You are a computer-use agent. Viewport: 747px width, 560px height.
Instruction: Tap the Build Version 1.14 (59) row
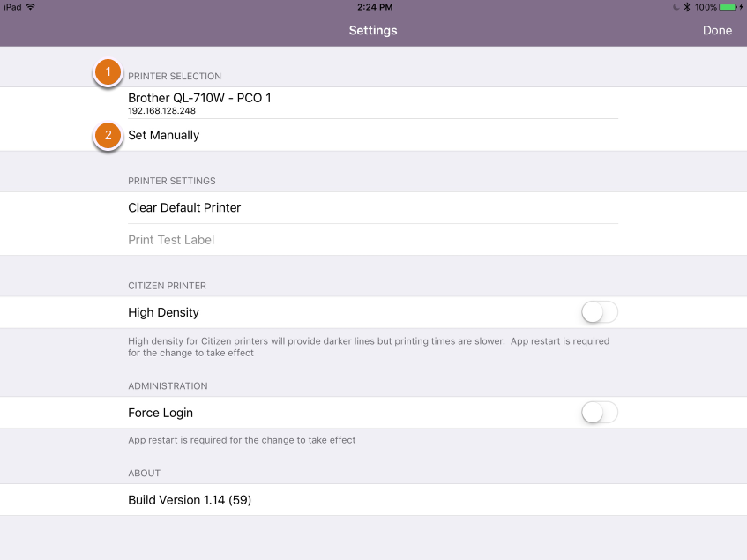[374, 499]
